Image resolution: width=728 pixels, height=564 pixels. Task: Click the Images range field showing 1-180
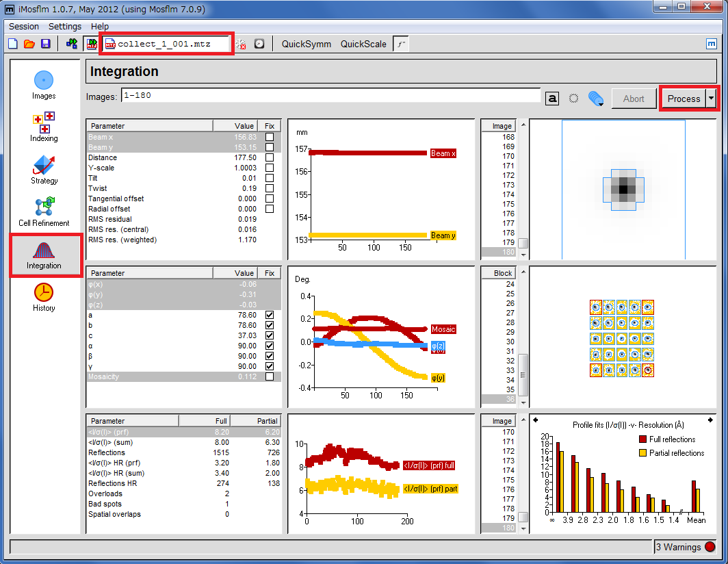(330, 96)
